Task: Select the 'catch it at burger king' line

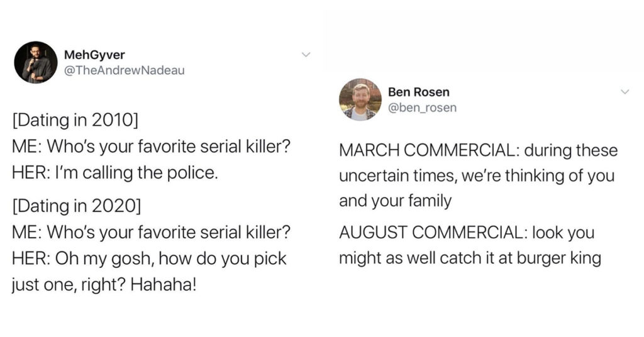Action: pyautogui.click(x=470, y=258)
